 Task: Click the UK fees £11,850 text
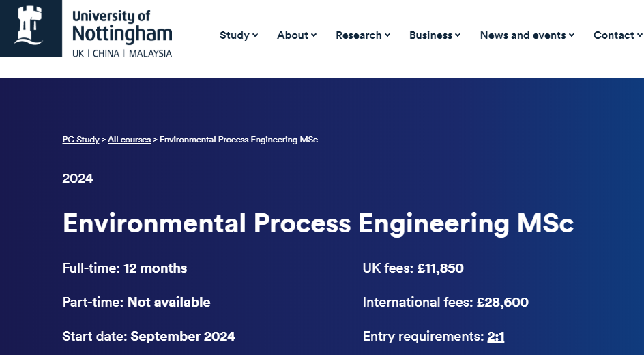click(413, 268)
